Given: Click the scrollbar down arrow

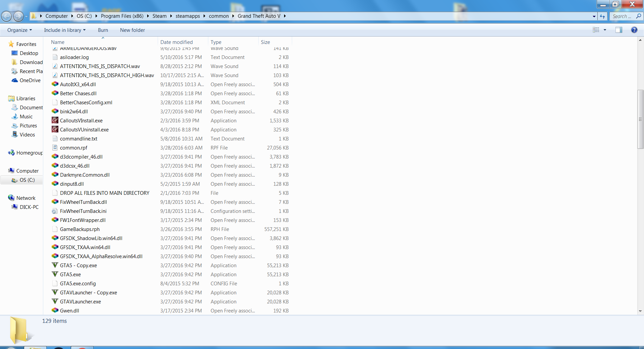Looking at the screenshot, I should (x=640, y=311).
